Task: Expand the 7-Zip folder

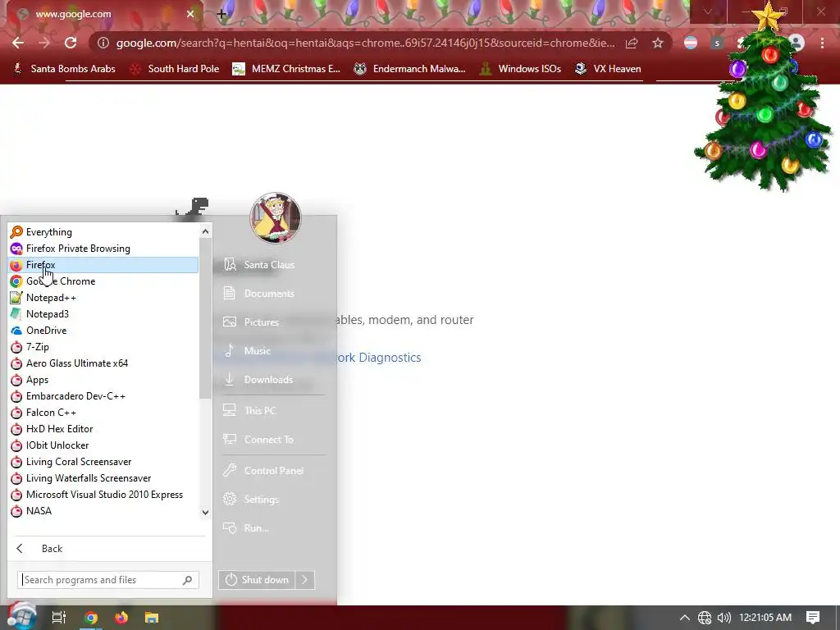Action: coord(103,347)
